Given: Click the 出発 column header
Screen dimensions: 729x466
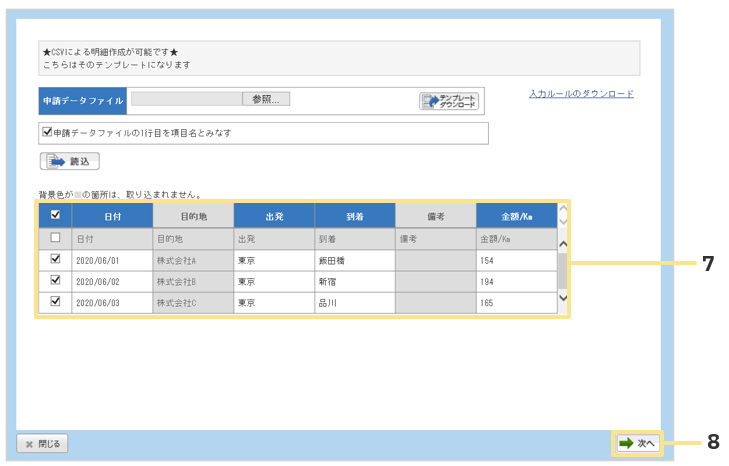Looking at the screenshot, I should pos(273,216).
